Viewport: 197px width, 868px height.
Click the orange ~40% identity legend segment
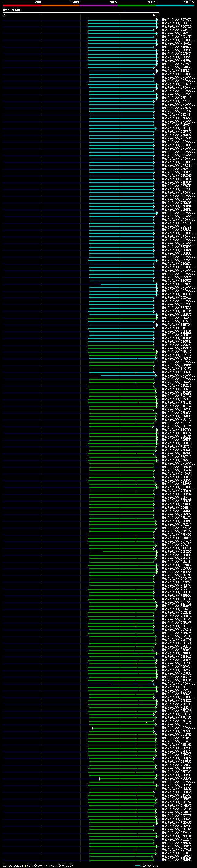click(x=60, y=6)
